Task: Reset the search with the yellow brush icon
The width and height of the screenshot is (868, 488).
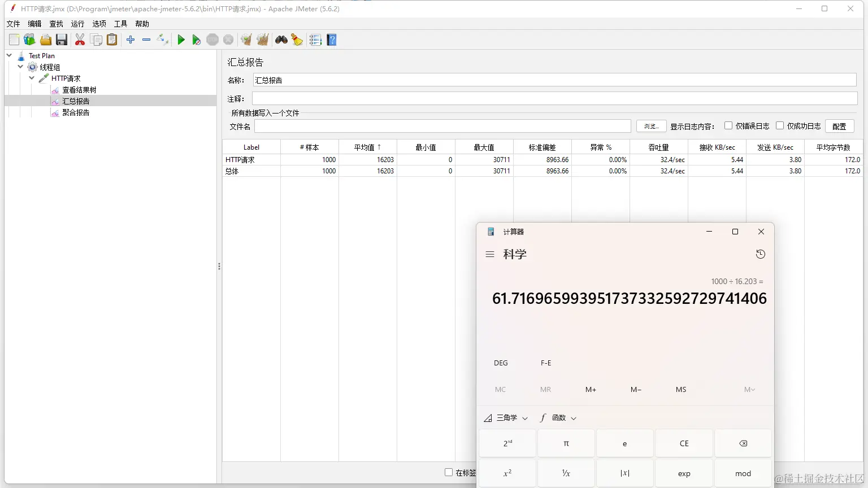Action: pyautogui.click(x=297, y=40)
